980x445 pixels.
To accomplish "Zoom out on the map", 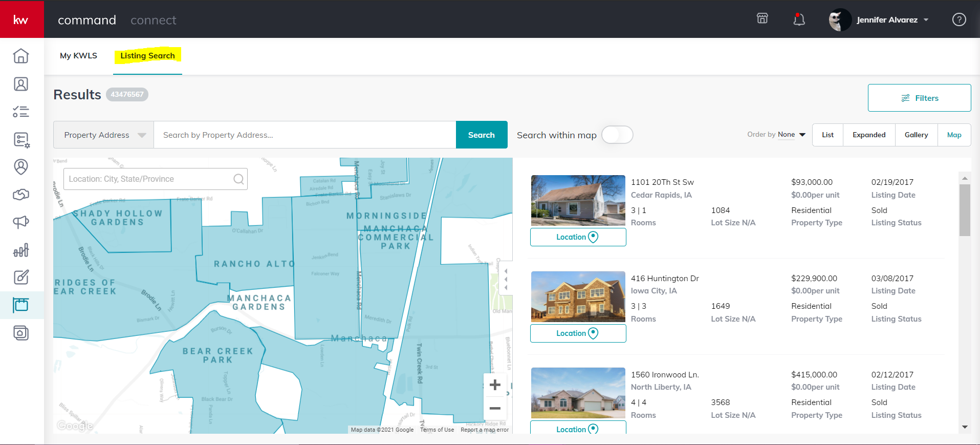I will [495, 409].
